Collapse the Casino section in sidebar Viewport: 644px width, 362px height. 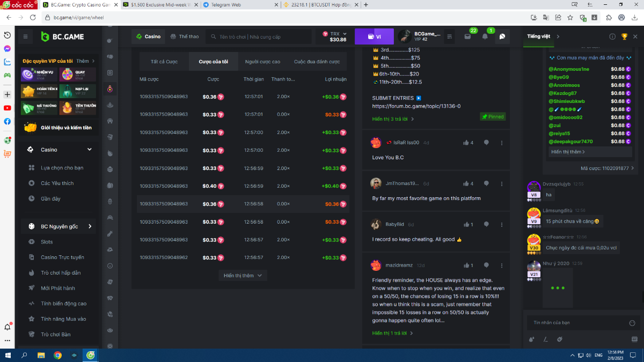[x=89, y=150]
